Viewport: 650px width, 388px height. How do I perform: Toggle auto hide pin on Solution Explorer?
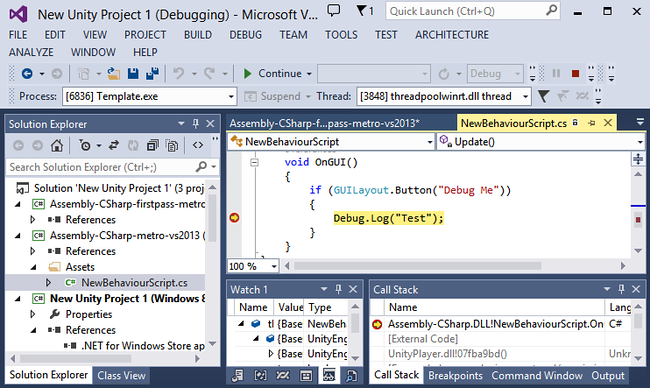point(196,124)
